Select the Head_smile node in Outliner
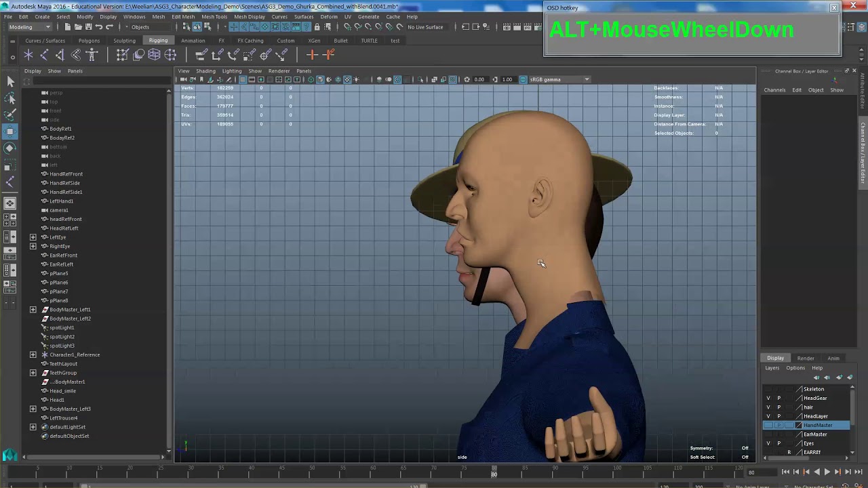Screen dimensions: 868x488 pos(62,391)
